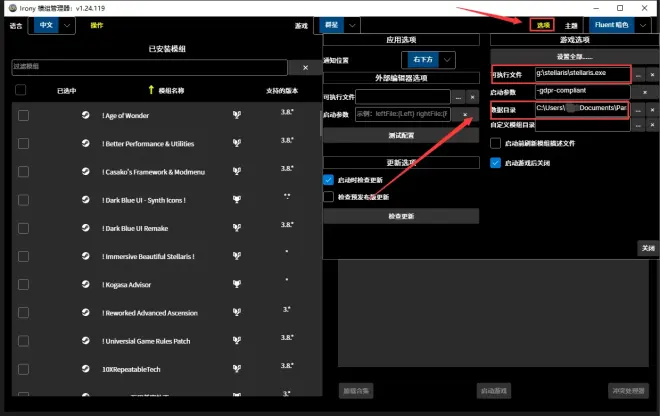Clear the -gdpr-compliant launch argument
Screen dimensions: 660x416
tap(645, 91)
